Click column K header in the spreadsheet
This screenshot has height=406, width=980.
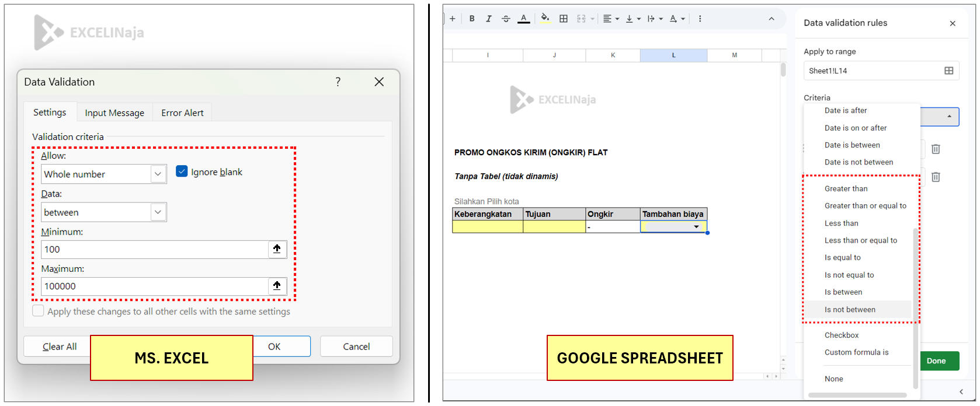point(613,55)
